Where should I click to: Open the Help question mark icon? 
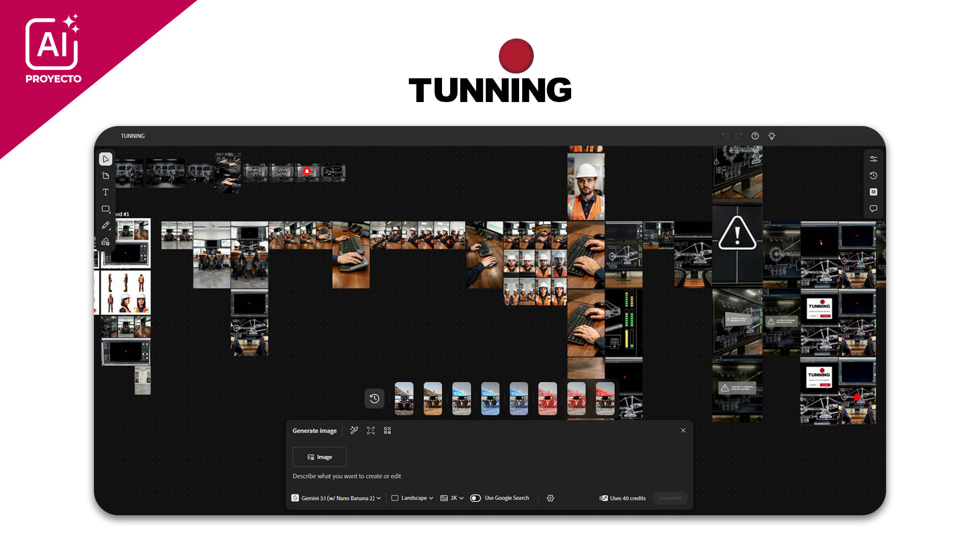coord(755,136)
